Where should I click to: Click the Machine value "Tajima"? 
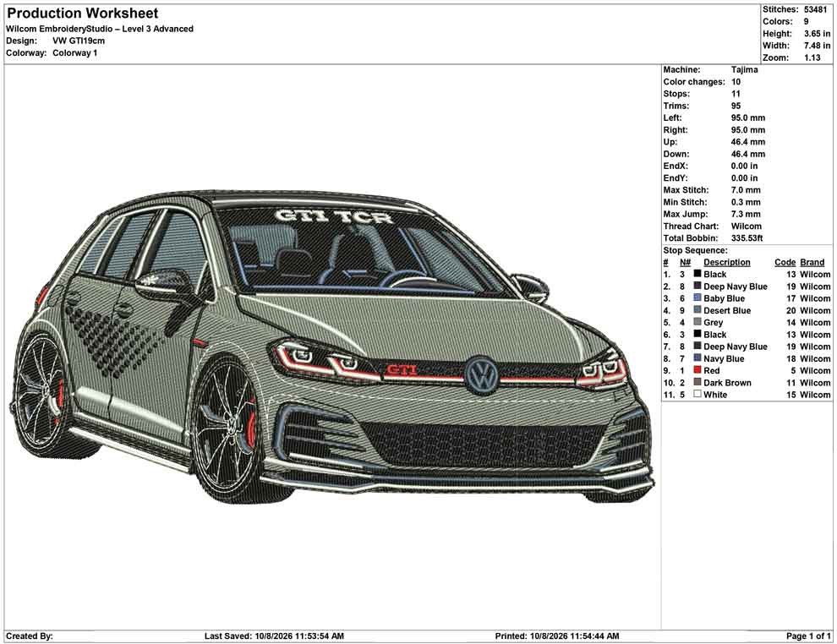[x=744, y=69]
